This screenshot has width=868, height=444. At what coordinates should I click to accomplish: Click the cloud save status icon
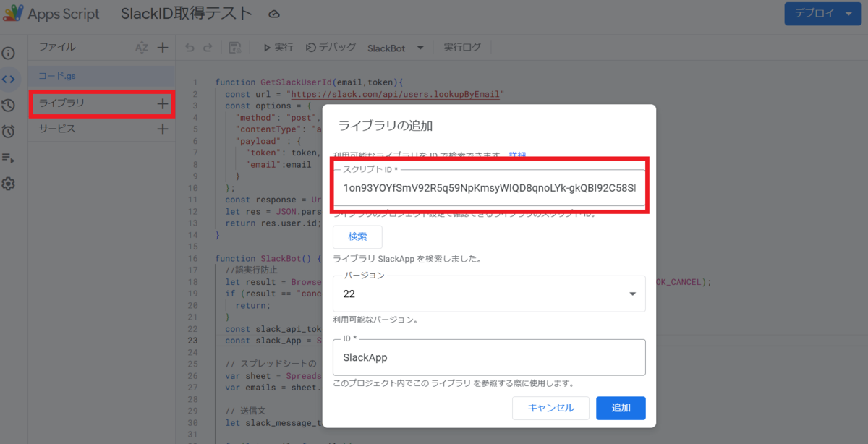(x=274, y=14)
